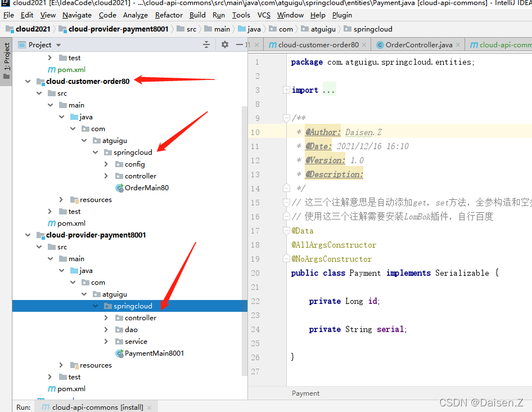Open the View menu
The width and height of the screenshot is (532, 412).
(x=48, y=15)
